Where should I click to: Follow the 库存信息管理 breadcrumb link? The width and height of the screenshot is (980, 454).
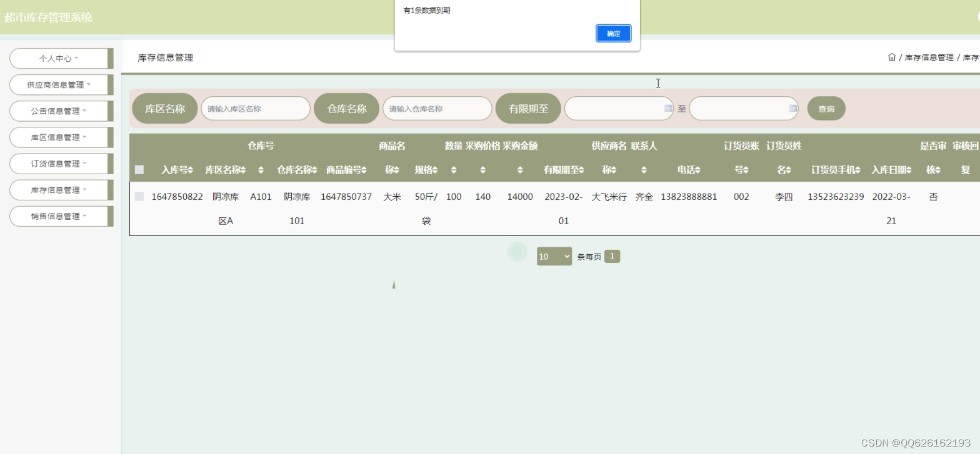coord(929,57)
